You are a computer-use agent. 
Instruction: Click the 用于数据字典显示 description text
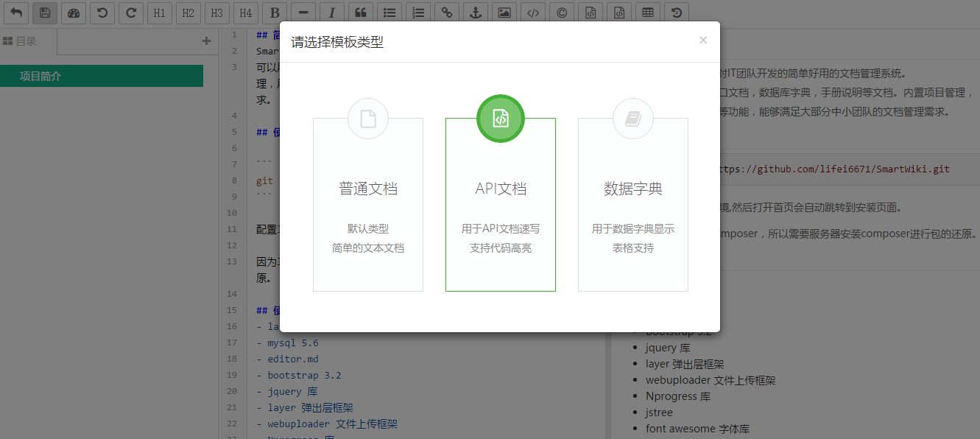coord(633,229)
